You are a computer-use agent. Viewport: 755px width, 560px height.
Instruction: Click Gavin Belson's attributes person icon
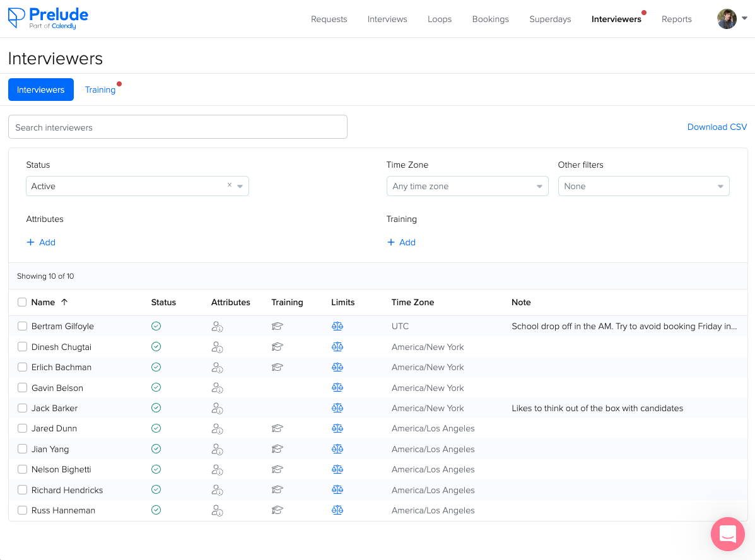pos(217,388)
